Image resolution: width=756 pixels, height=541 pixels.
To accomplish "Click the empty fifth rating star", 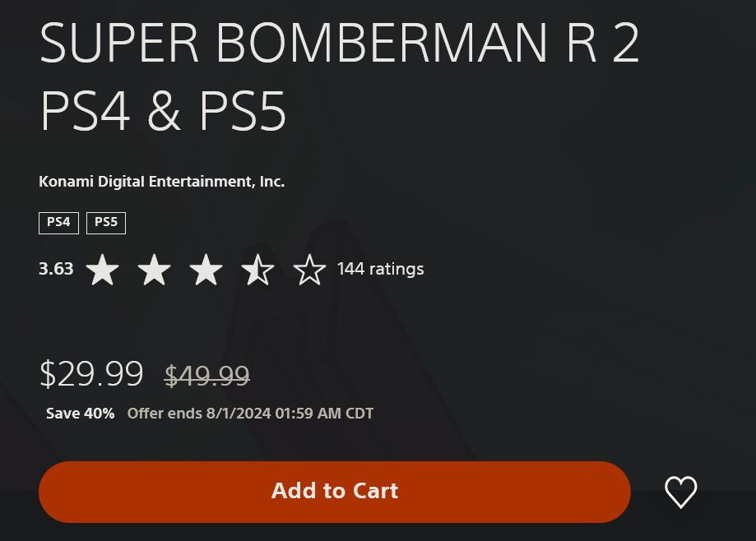I will [309, 270].
